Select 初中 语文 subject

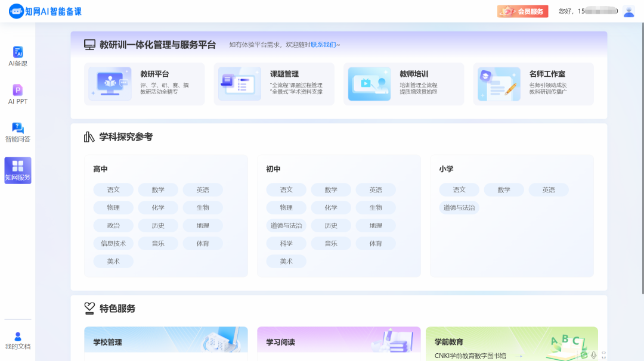pos(286,189)
